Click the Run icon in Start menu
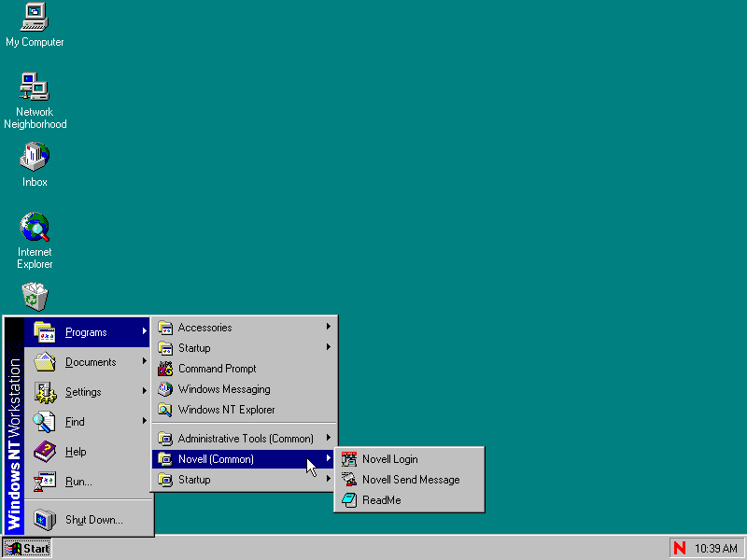 pyautogui.click(x=45, y=482)
